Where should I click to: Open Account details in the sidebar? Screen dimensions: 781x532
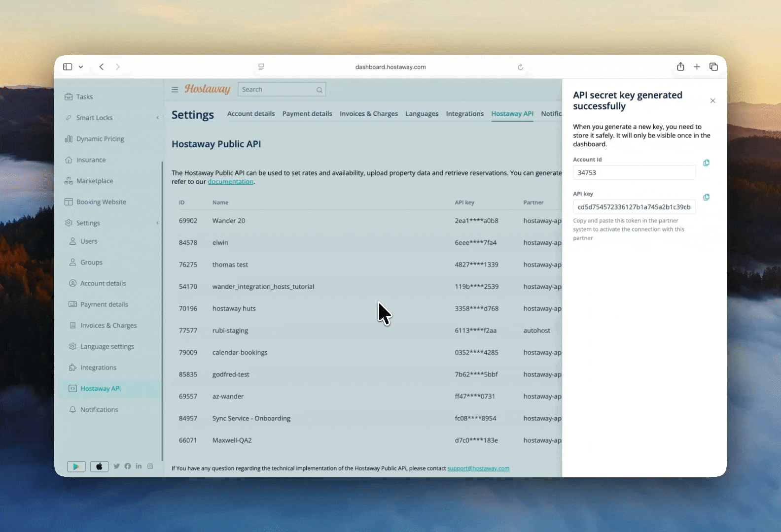(x=103, y=283)
